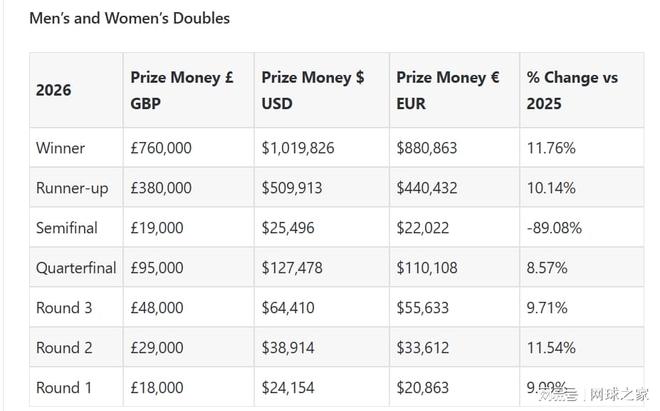Select the 2026 column header

[x=53, y=90]
